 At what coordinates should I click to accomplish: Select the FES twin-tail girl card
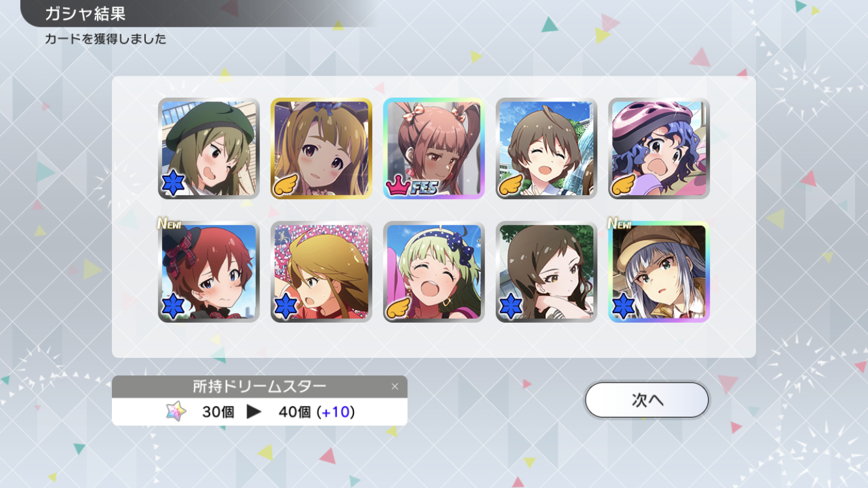tap(434, 148)
